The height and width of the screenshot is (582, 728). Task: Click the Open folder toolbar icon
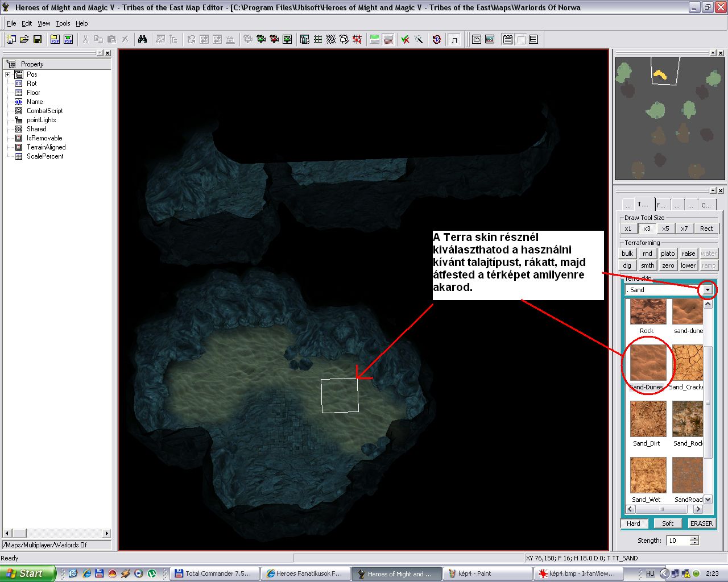[24, 39]
